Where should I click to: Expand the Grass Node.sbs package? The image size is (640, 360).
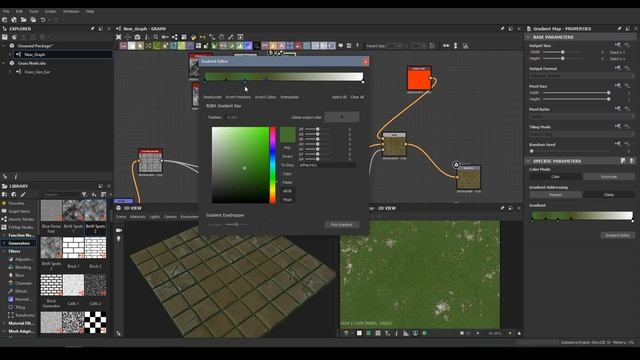[x=4, y=63]
